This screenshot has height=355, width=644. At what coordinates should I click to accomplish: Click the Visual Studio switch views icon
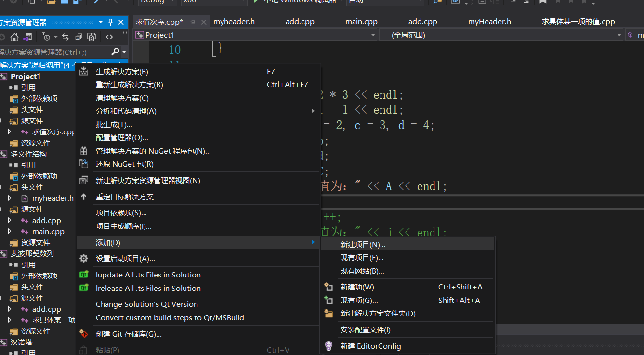(27, 37)
